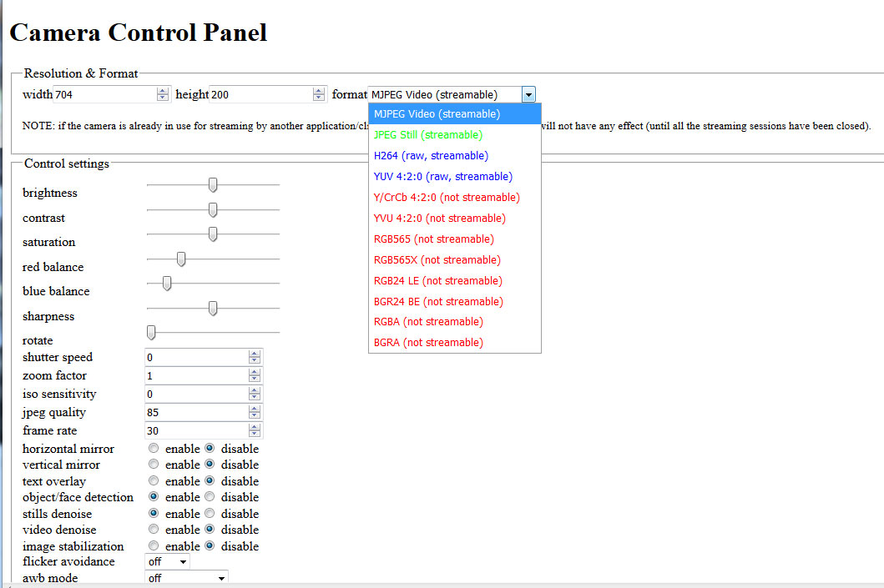The height and width of the screenshot is (588, 884).
Task: Click the width spinner arrows
Action: point(163,94)
